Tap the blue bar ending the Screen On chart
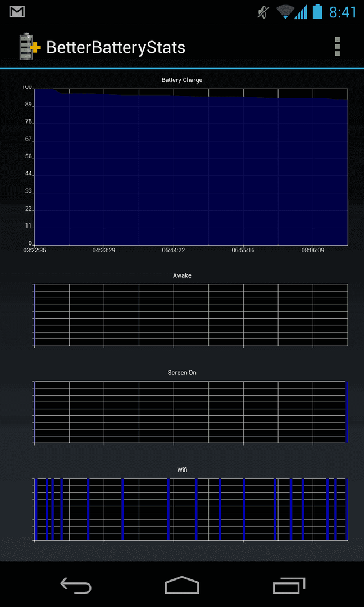364x607 pixels. (x=347, y=412)
